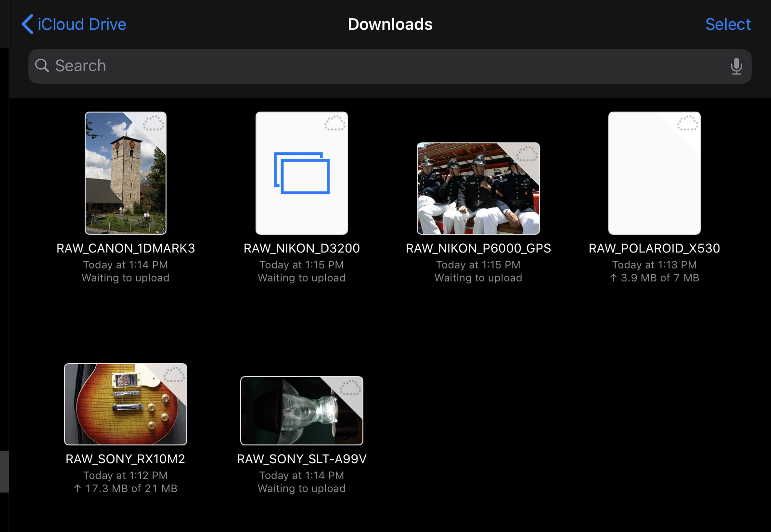Open RAW_POLAROID_X530 blank file thumbnail
The width and height of the screenshot is (771, 532).
pyautogui.click(x=655, y=173)
